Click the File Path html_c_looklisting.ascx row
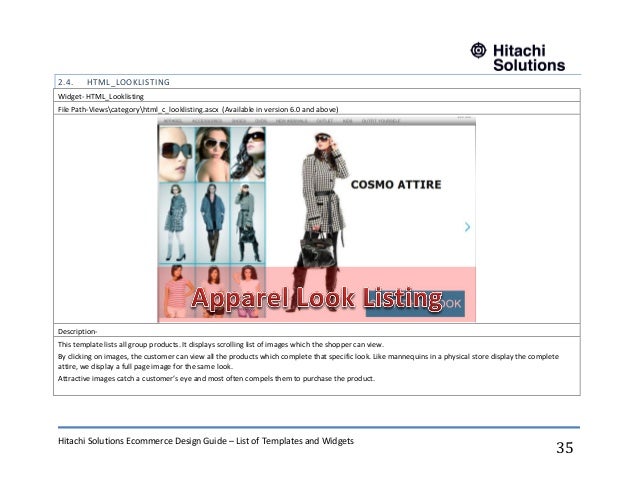 (317, 109)
